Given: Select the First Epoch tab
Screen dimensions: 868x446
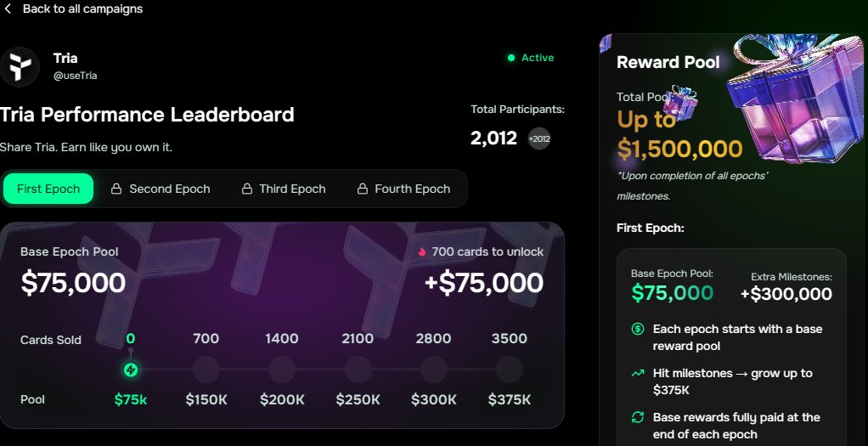Looking at the screenshot, I should (x=48, y=189).
